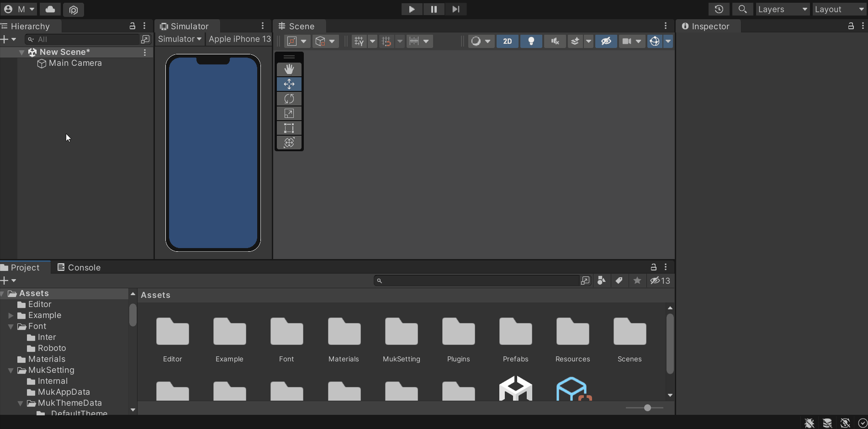The height and width of the screenshot is (429, 868).
Task: Select the Move tool in Scene
Action: pyautogui.click(x=289, y=84)
